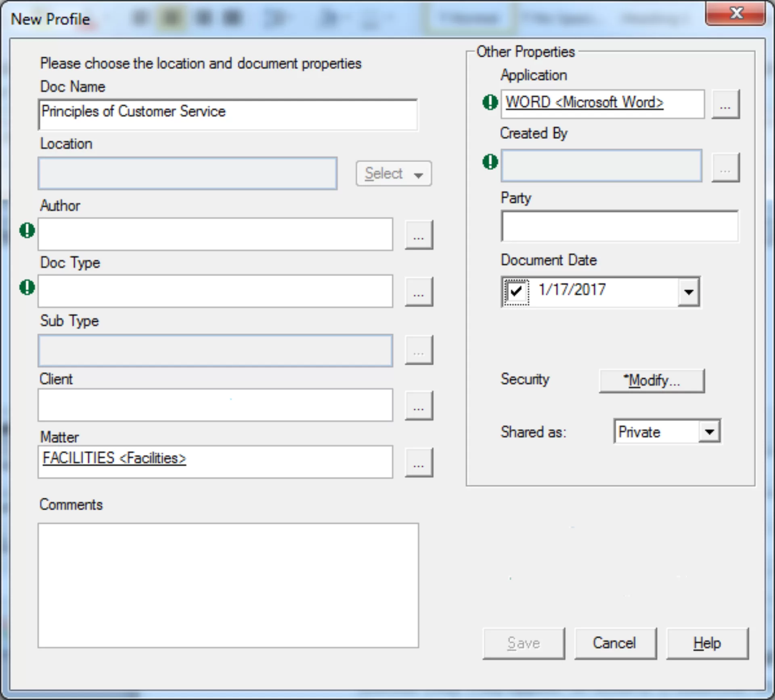Click the Save button
This screenshot has width=775, height=700.
(524, 643)
